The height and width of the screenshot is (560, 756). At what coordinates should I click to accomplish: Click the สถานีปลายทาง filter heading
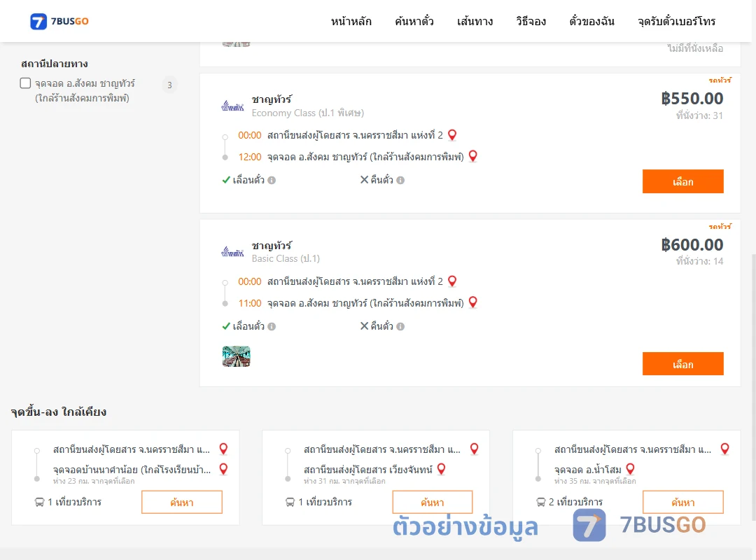click(x=55, y=64)
